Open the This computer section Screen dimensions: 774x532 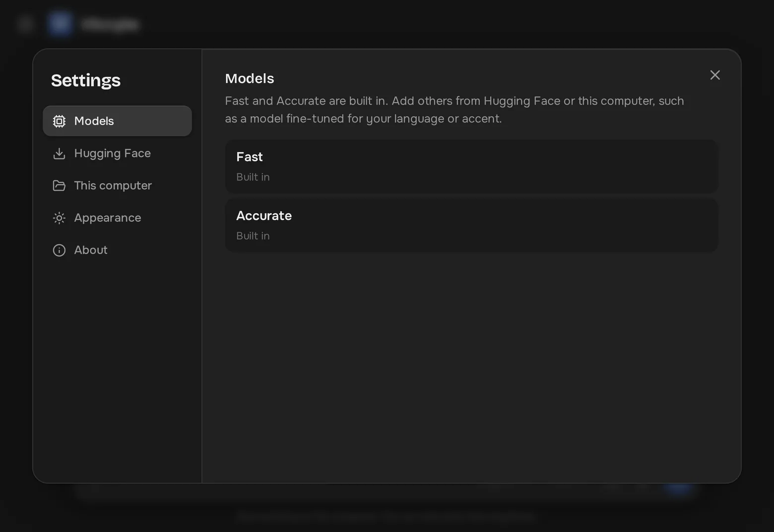117,186
